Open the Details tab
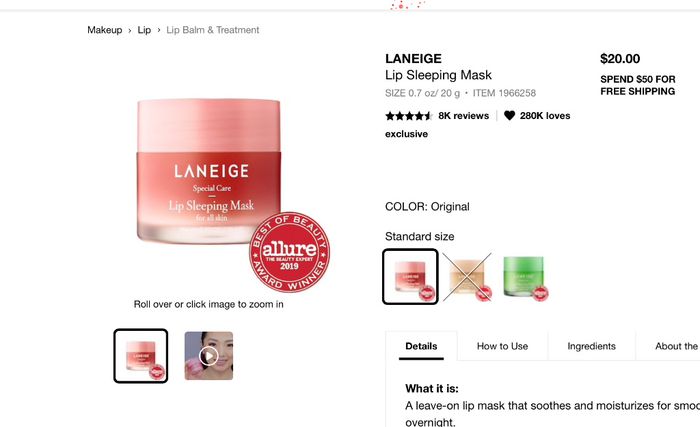Viewport: 700px width, 427px height. pos(421,346)
